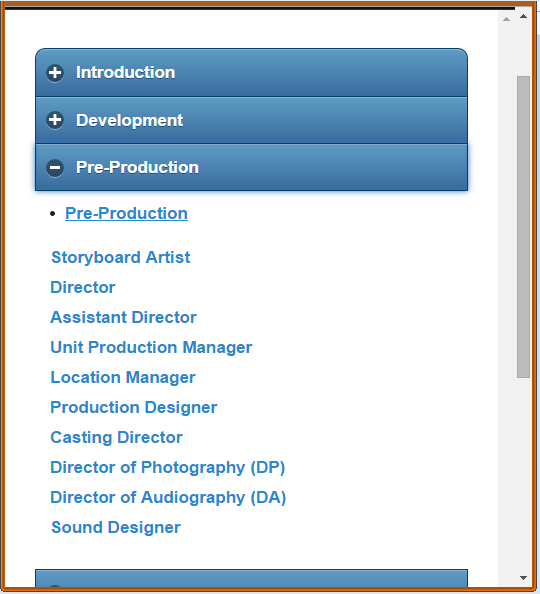Select Unit Production Manager
Viewport: 540px width, 594px height.
[151, 347]
